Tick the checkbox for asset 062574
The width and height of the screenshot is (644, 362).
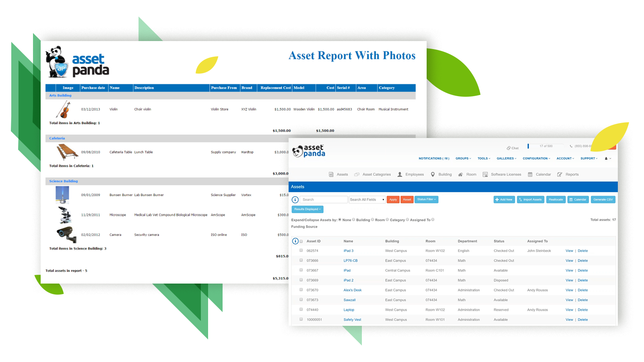click(x=301, y=250)
